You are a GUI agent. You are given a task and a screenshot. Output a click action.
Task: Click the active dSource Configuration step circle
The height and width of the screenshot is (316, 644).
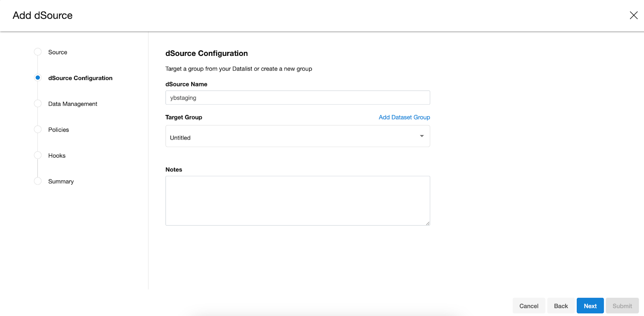pos(38,78)
